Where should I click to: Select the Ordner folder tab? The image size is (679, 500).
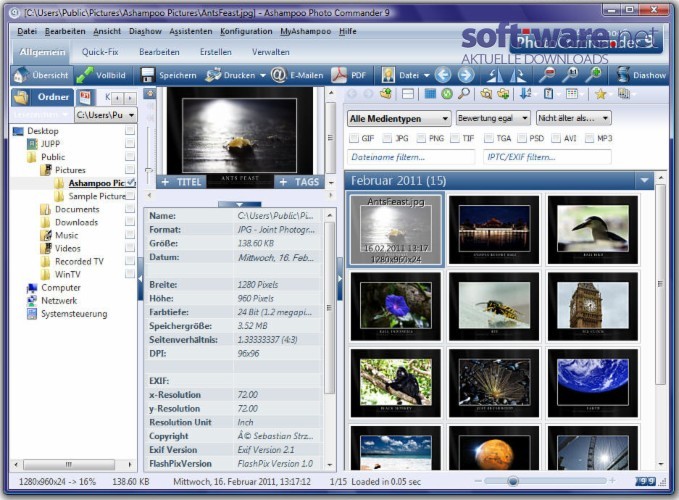pyautogui.click(x=42, y=97)
